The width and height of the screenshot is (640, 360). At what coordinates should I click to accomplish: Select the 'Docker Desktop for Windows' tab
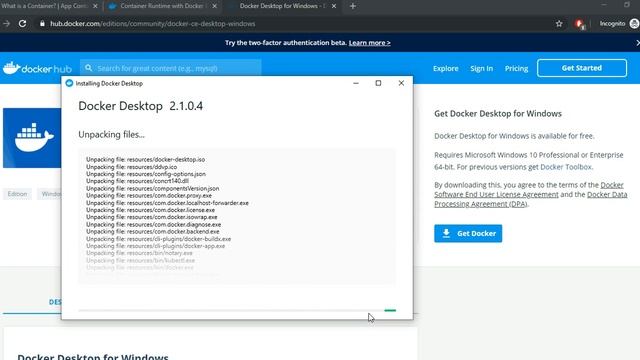(x=282, y=6)
